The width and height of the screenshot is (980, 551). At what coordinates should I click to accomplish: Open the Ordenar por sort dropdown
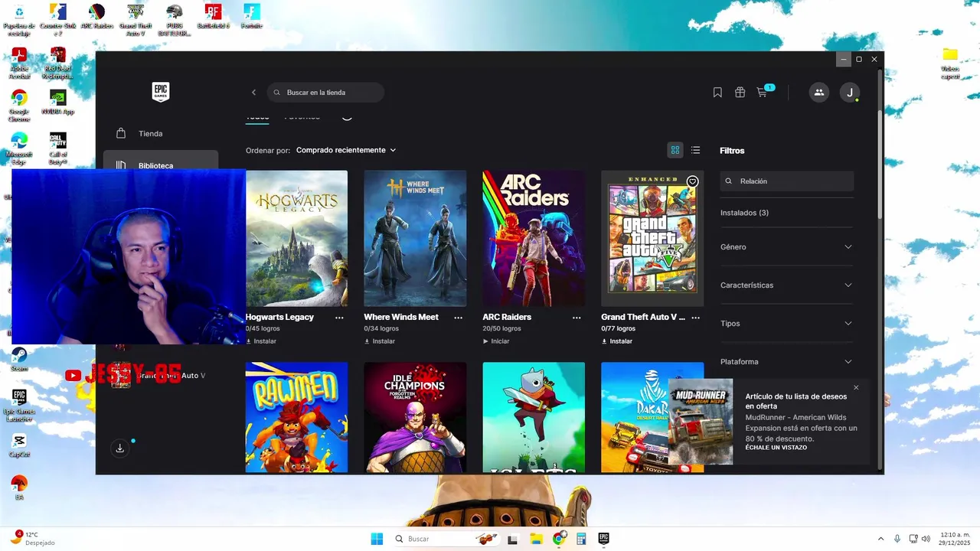346,150
